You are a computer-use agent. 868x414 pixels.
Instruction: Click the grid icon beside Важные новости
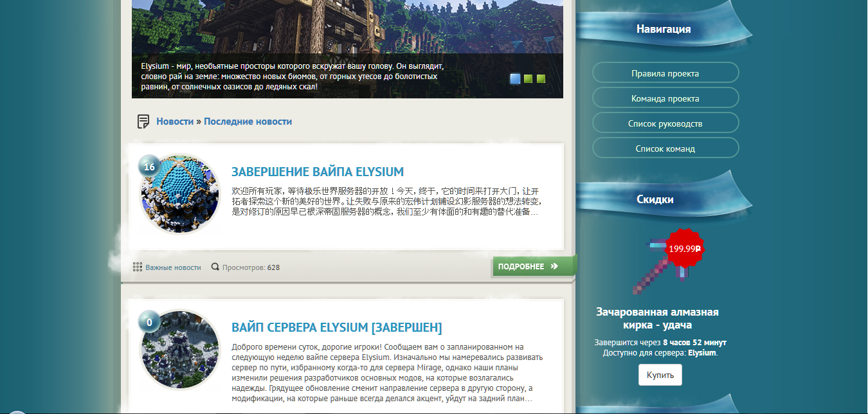138,267
